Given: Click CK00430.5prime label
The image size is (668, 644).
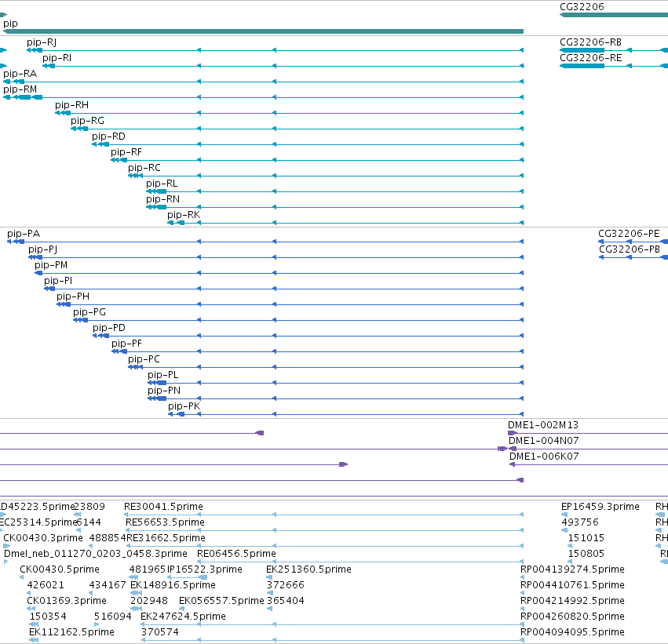Looking at the screenshot, I should (60, 569).
